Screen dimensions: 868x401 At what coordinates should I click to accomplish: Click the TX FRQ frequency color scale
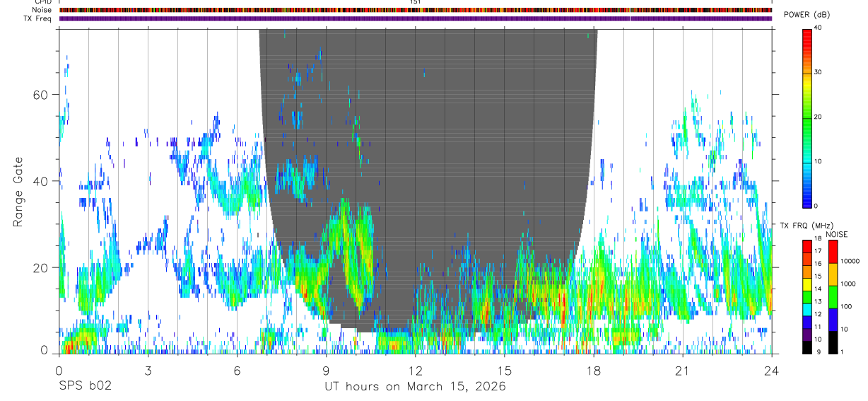[807, 296]
